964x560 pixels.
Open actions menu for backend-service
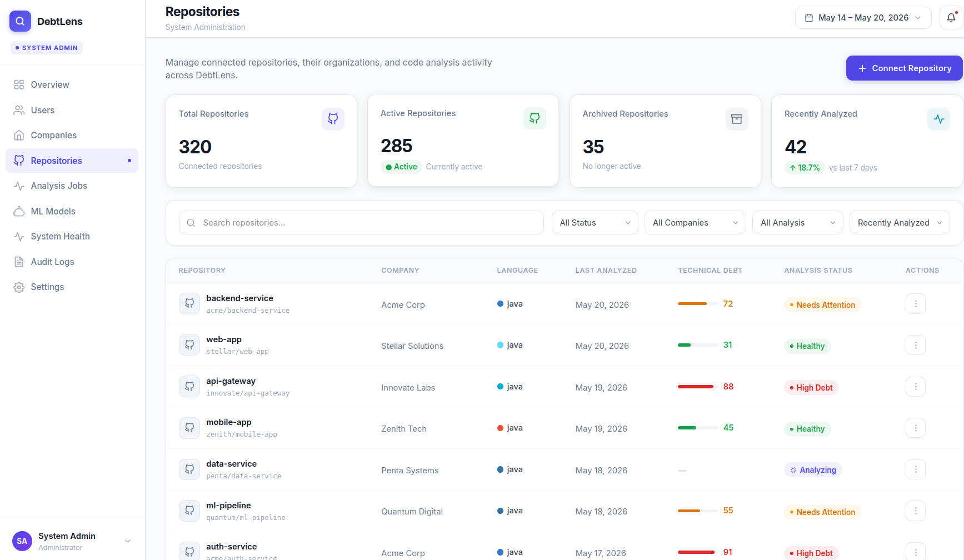tap(916, 304)
